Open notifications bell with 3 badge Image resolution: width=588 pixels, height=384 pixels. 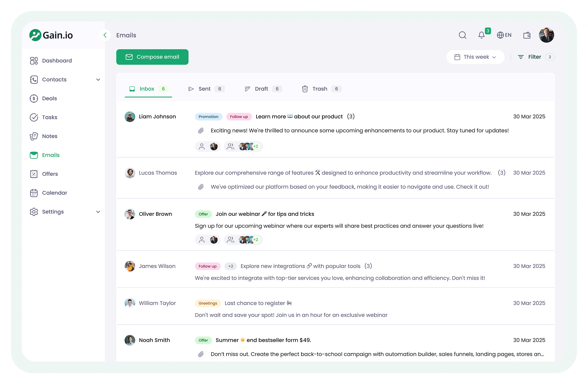[482, 35]
